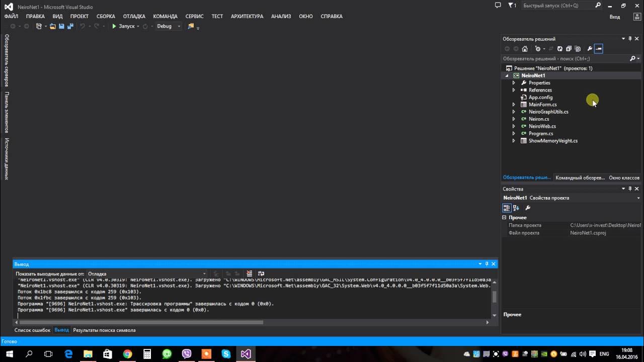Click the user account avatar icon
The image size is (644, 362).
[637, 17]
